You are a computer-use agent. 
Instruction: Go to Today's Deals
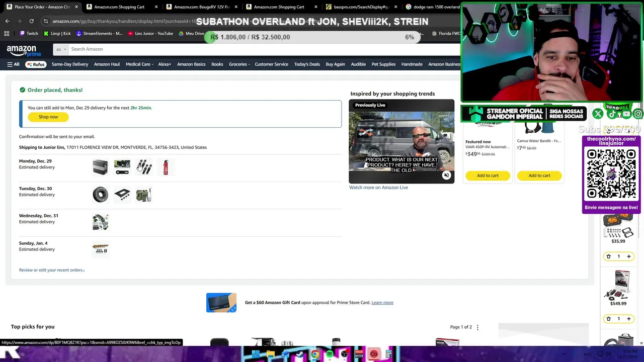point(307,64)
